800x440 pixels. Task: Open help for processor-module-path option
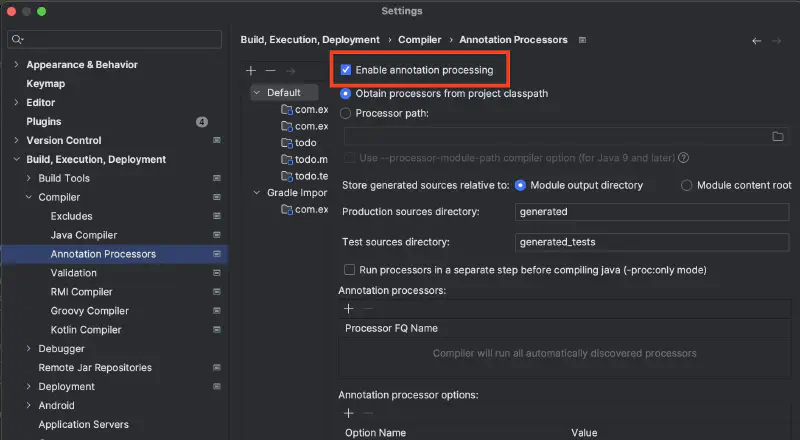[x=684, y=158]
